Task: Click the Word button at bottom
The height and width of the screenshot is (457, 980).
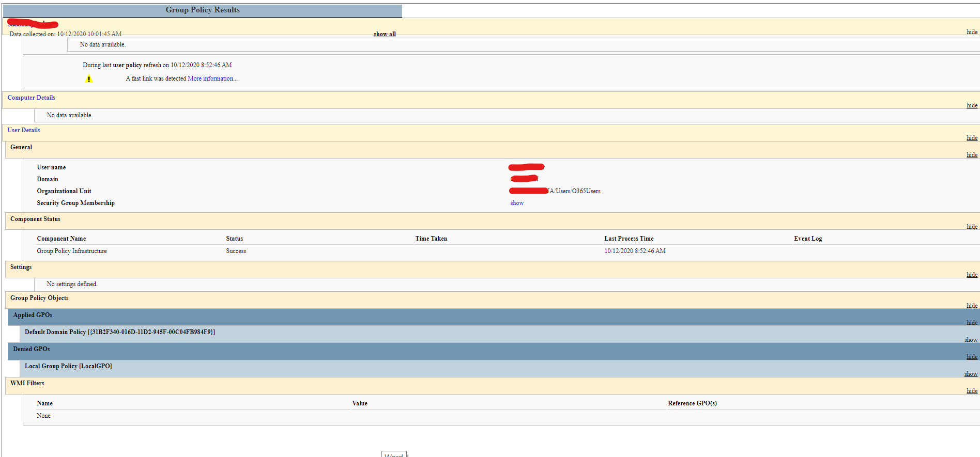Action: tap(394, 454)
